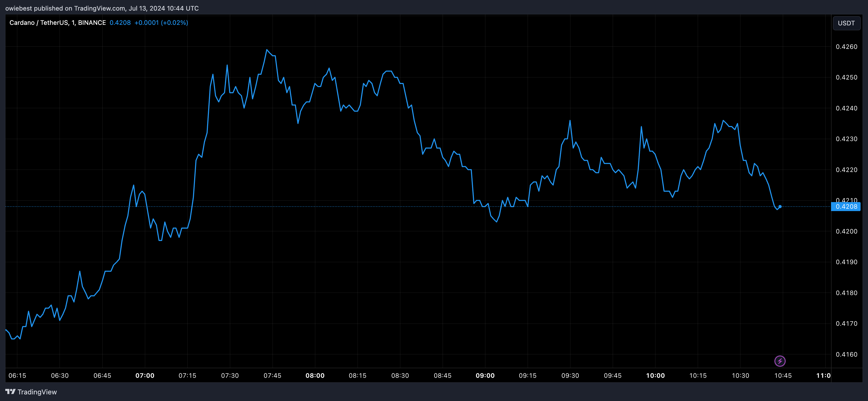Click the published on TradingView.com header text
Image resolution: width=868 pixels, height=401 pixels.
click(102, 8)
